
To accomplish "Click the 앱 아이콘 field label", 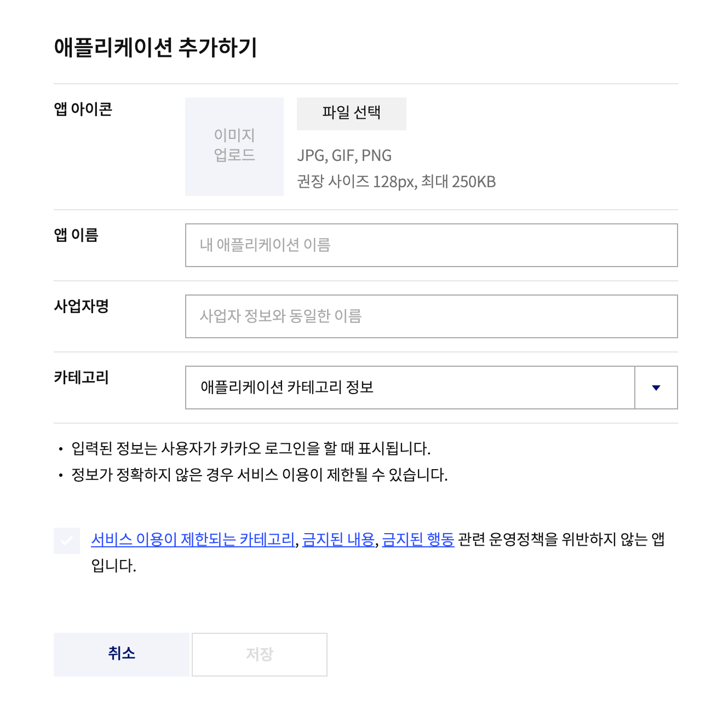I will 83,109.
